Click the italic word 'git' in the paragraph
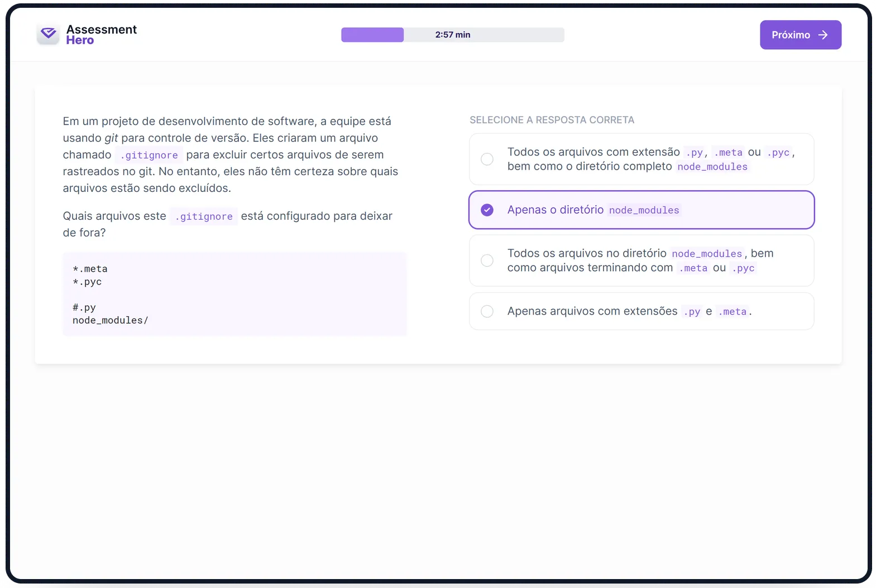Screen dimensions: 876x588 click(111, 138)
